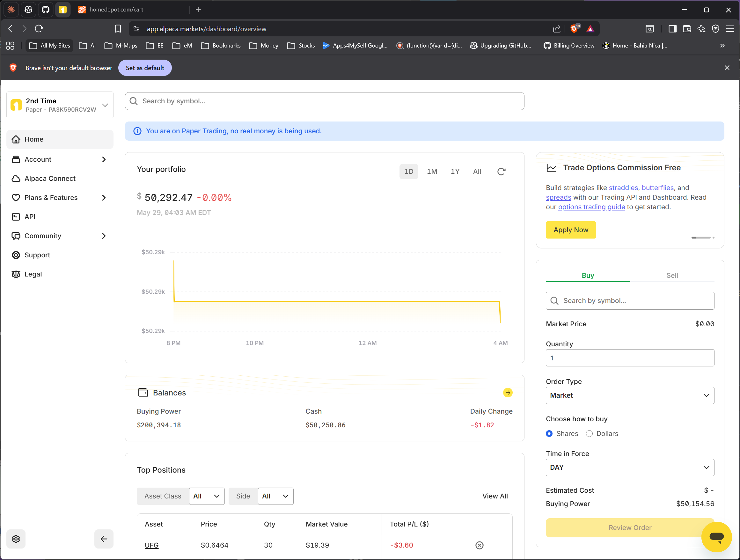Open Home in the sidebar
Viewport: 740px width, 560px height.
[60, 139]
